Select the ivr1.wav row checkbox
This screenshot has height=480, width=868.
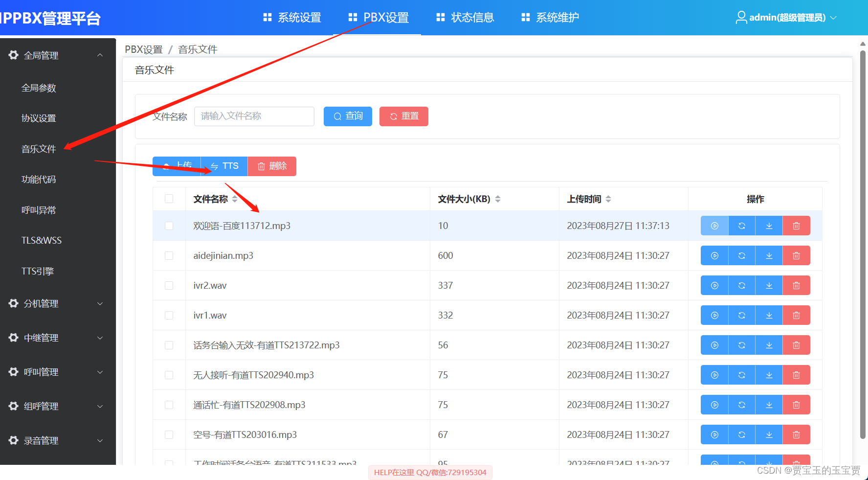[x=169, y=315]
